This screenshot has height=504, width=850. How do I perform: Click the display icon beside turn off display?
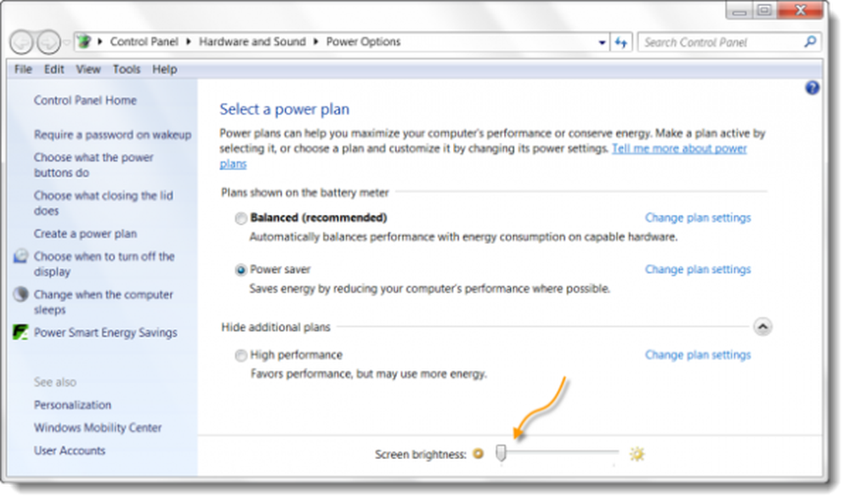coord(20,256)
